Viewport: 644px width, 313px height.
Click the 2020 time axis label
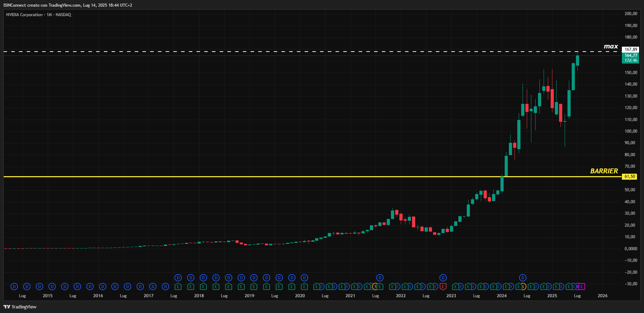(x=300, y=296)
